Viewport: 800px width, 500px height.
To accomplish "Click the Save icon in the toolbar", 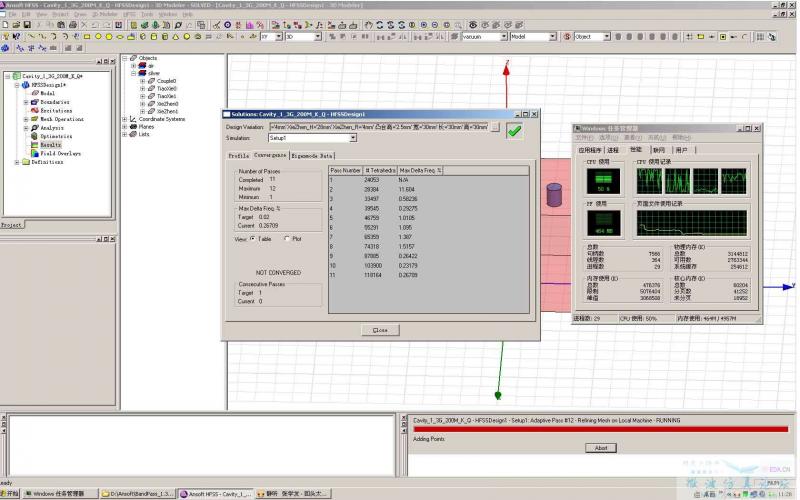I will (x=29, y=25).
